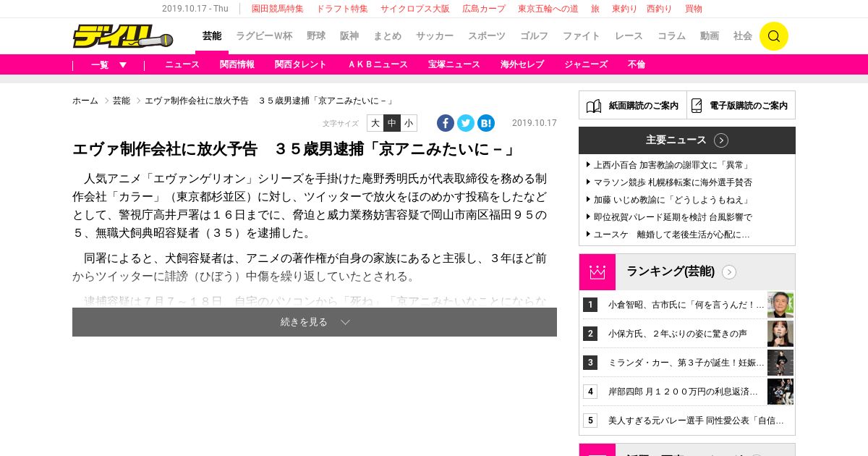This screenshot has height=456, width=868.
Task: Bookmark article with Hatena B! icon
Action: [486, 123]
